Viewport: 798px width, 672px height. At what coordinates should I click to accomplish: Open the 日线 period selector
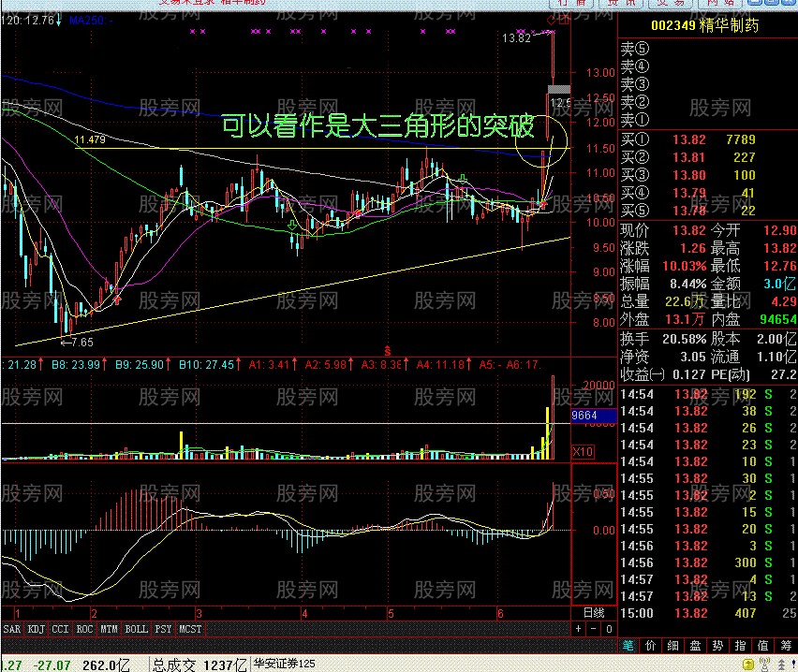tap(594, 613)
